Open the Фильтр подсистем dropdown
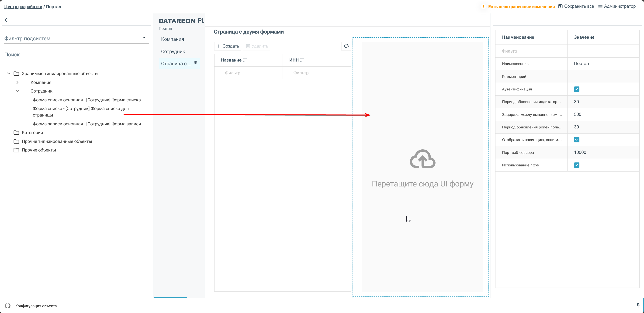The image size is (644, 313). click(144, 38)
